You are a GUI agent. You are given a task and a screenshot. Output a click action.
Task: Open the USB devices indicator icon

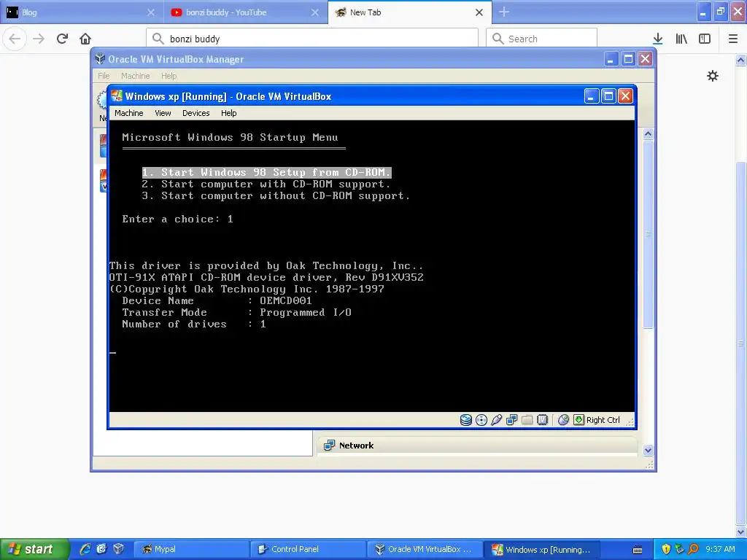(x=496, y=419)
